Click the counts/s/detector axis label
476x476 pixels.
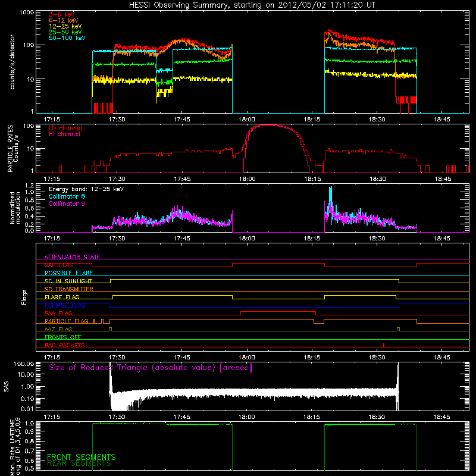click(x=12, y=62)
